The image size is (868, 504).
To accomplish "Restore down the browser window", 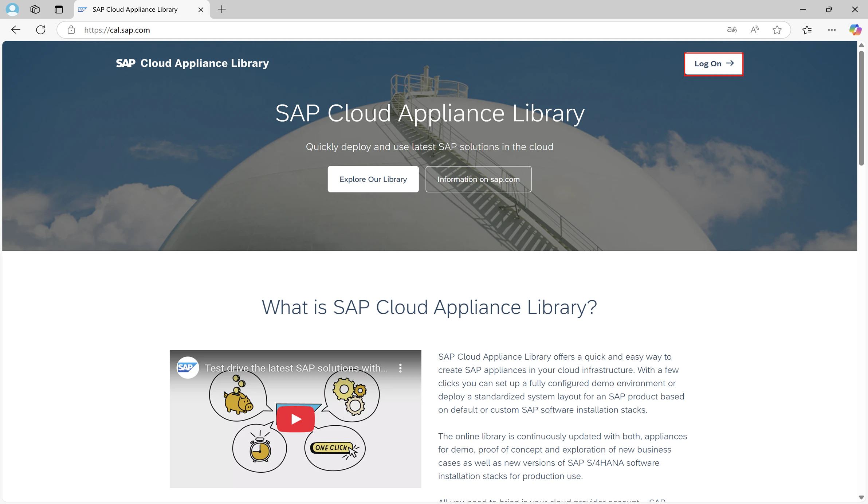I will coord(829,9).
